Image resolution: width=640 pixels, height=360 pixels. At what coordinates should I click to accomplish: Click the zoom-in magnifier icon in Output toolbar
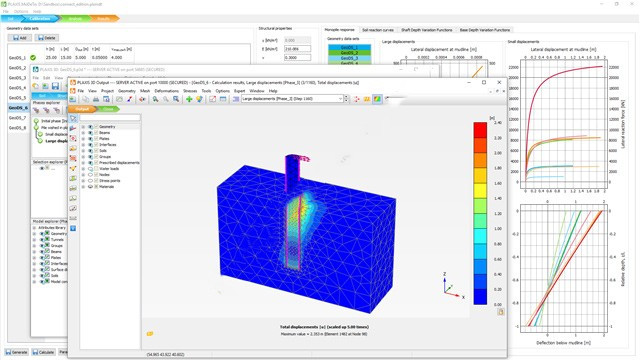click(156, 99)
